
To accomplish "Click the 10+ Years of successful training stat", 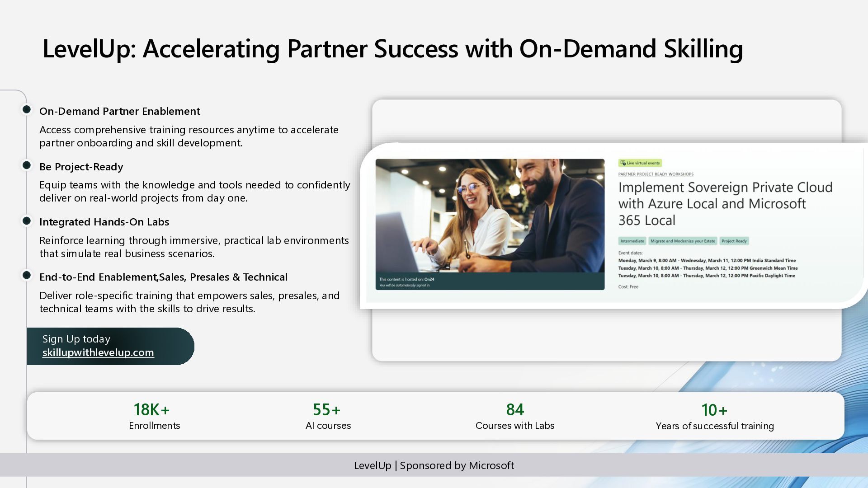I will (x=714, y=417).
